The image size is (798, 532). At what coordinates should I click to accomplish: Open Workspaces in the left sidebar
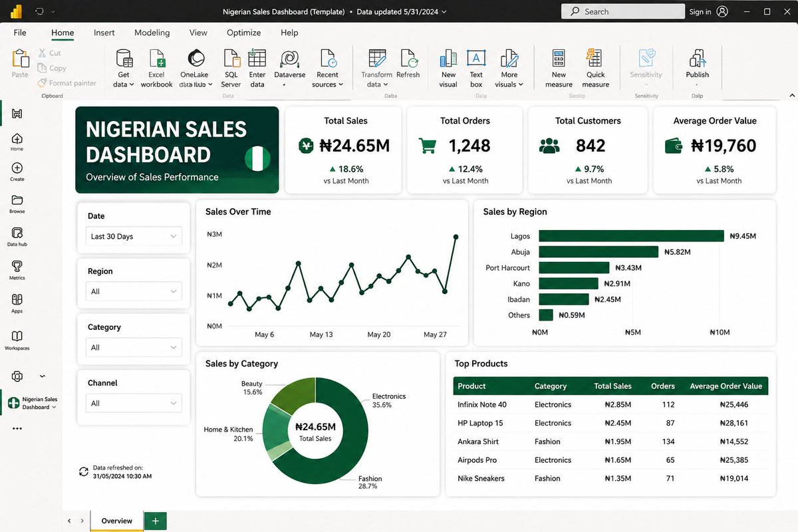point(17,340)
